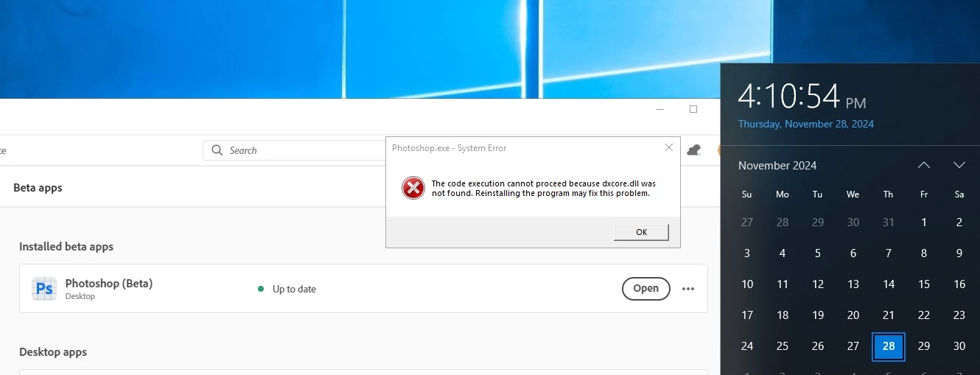Select November 28 in the calendar
Screen dimensions: 980x375
tap(889, 346)
